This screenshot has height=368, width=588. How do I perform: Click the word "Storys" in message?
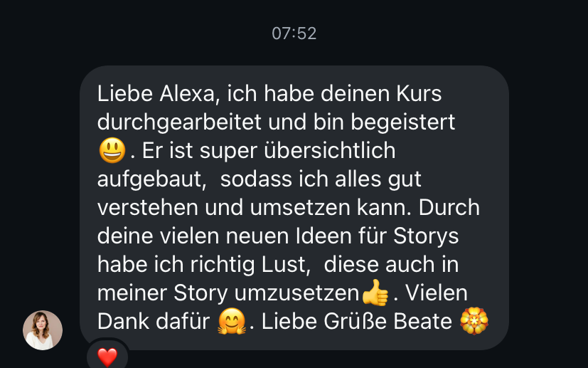[426, 236]
